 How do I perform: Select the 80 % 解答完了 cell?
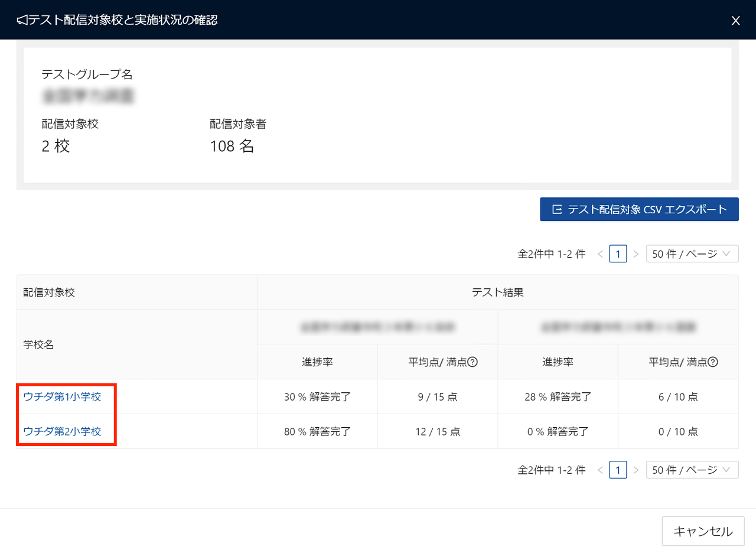(317, 431)
